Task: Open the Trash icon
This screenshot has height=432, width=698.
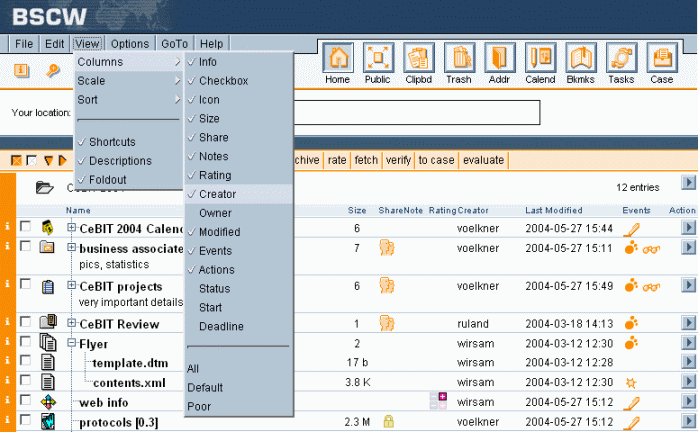Action: [x=459, y=64]
